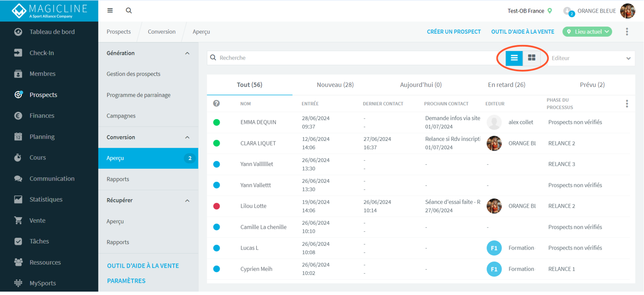
Task: Click Lilou Lotte's red status dot
Action: [x=216, y=206]
